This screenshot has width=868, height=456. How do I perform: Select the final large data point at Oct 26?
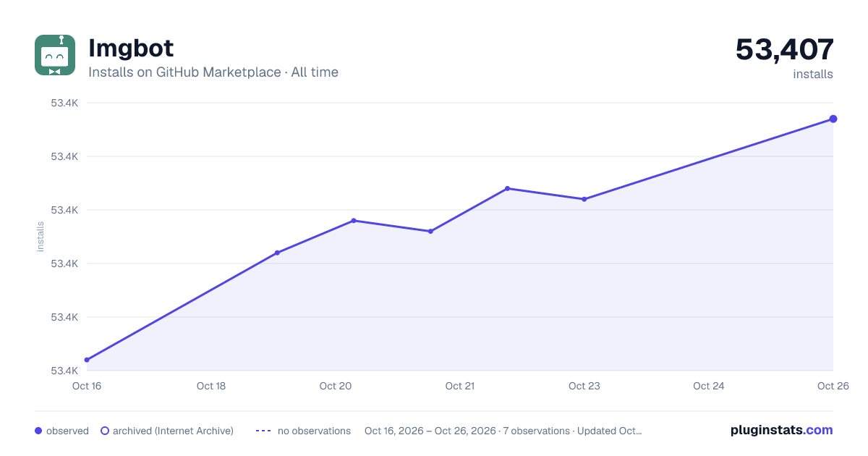pos(833,119)
